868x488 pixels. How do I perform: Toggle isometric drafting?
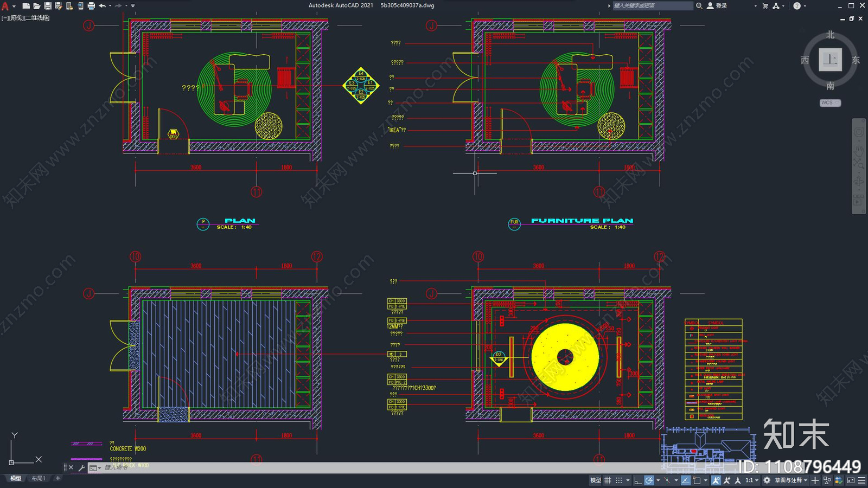667,480
